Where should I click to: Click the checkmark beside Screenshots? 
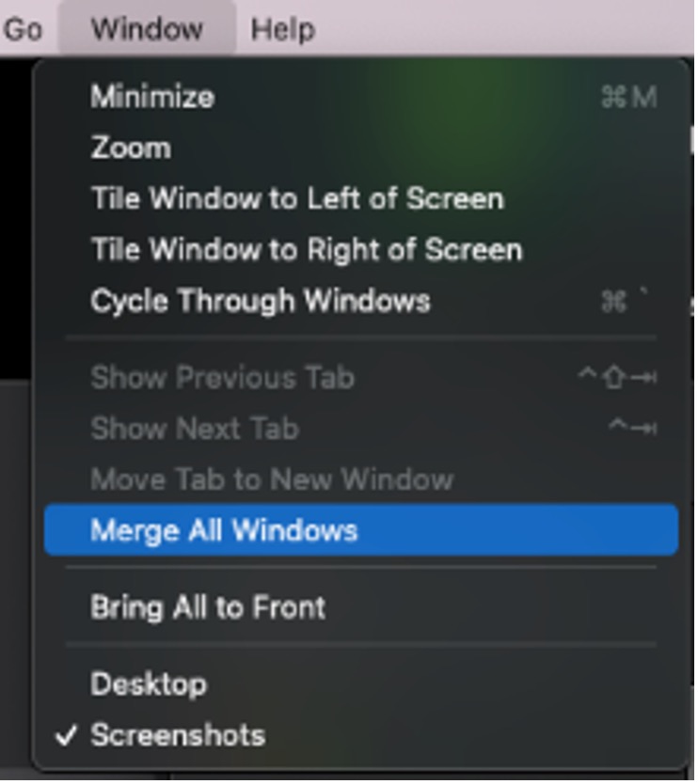pyautogui.click(x=66, y=735)
